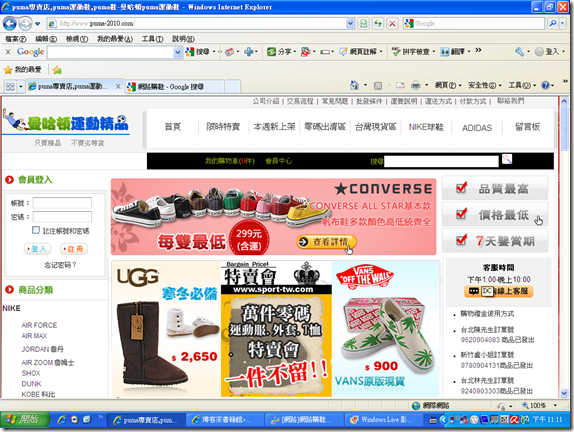Open the Quick Tabs grid icon
Screen dimensions: 574x432
click(x=10, y=87)
